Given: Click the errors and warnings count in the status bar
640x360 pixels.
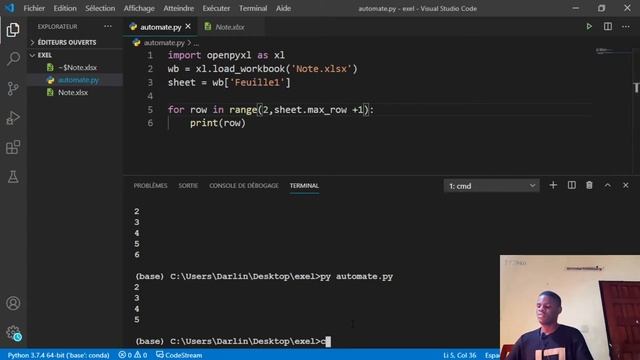Looking at the screenshot, I should tap(133, 355).
